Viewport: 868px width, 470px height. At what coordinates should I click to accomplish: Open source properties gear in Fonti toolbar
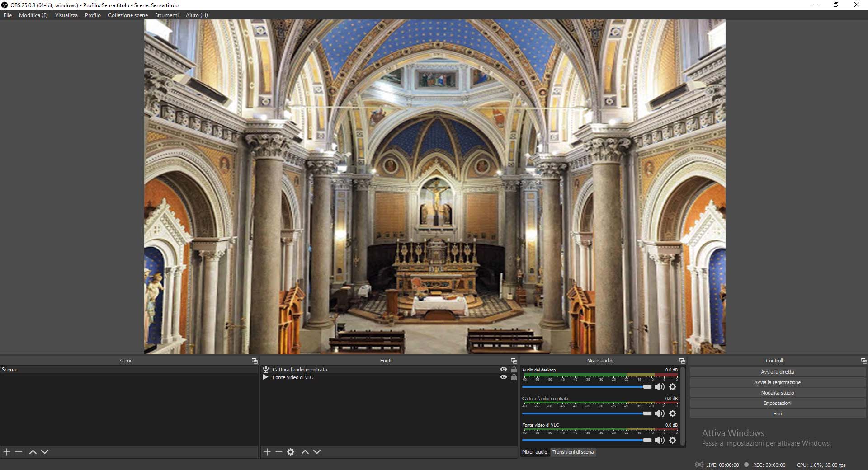click(x=291, y=452)
